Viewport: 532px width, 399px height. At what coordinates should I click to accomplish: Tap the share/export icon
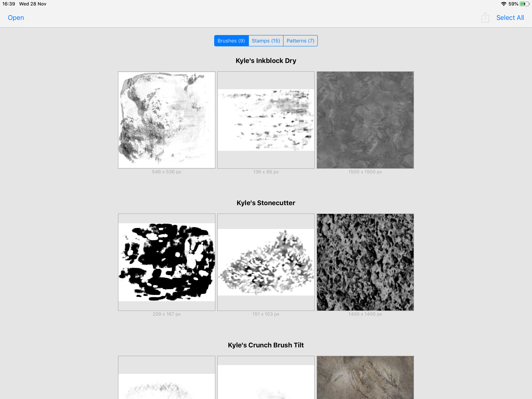pos(485,18)
